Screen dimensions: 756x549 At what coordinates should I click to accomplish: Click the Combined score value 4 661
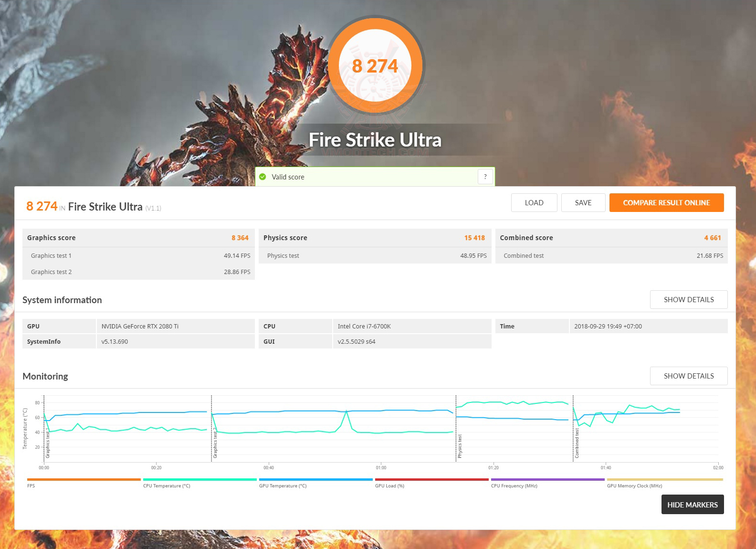713,238
